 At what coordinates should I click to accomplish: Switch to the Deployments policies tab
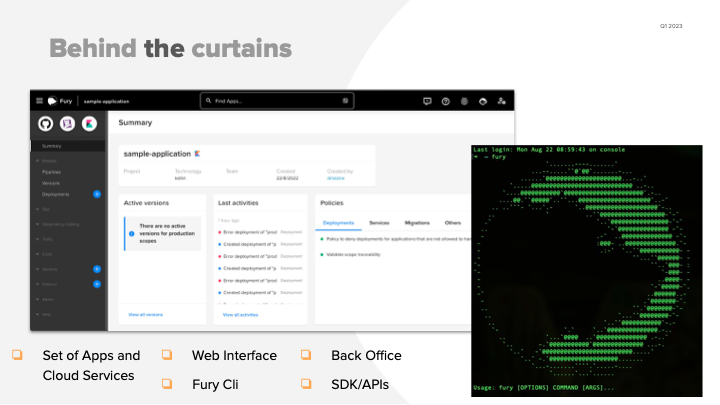(x=338, y=223)
